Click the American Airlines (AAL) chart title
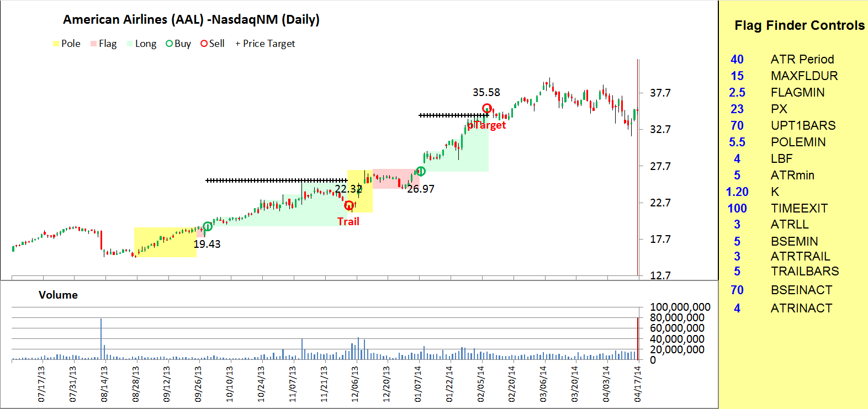Screen dimensions: 868x409 [x=191, y=19]
